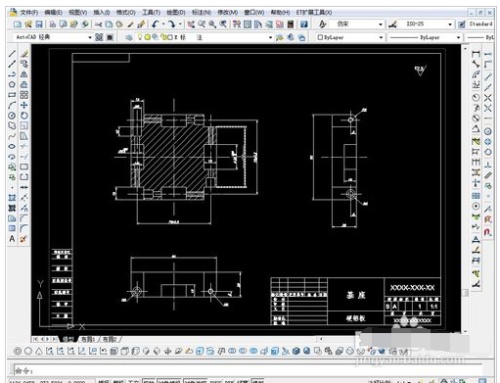Open the 文件(F) menu
Image resolution: width=500 pixels, height=383 pixels.
point(29,12)
